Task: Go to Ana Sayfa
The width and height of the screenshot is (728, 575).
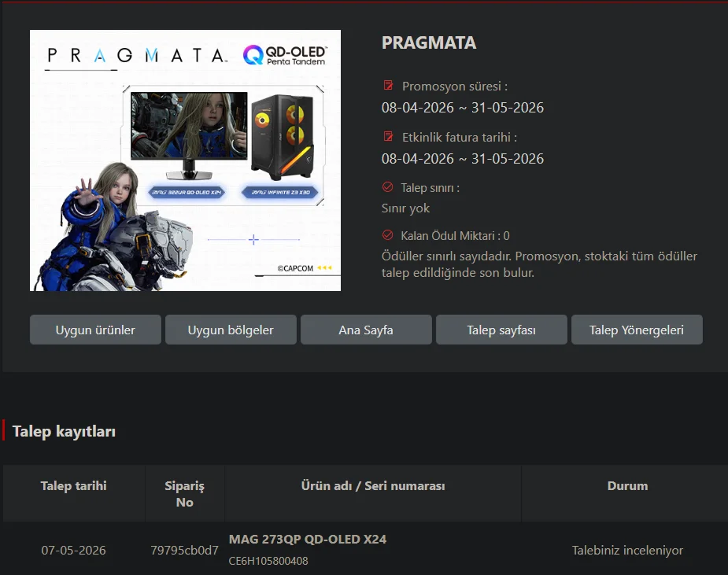Action: click(366, 330)
